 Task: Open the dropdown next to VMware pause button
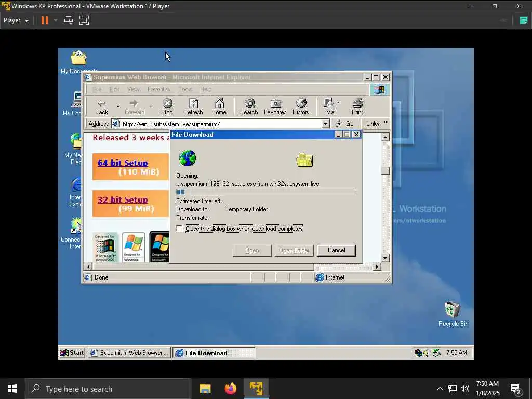point(56,20)
